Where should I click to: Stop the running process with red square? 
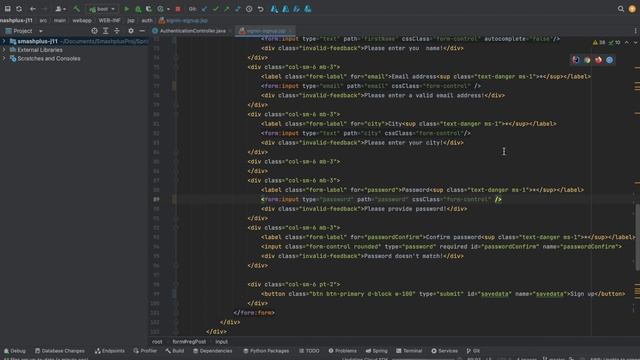178,9
